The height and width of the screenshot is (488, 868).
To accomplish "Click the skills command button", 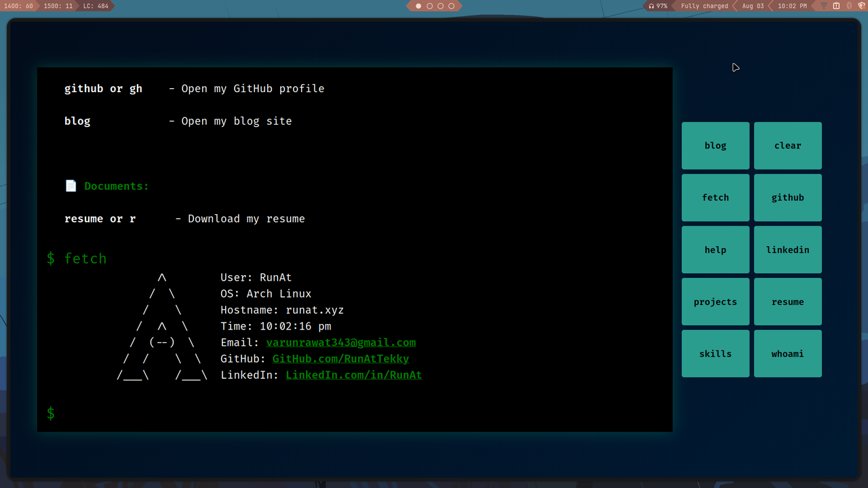I will coord(715,354).
